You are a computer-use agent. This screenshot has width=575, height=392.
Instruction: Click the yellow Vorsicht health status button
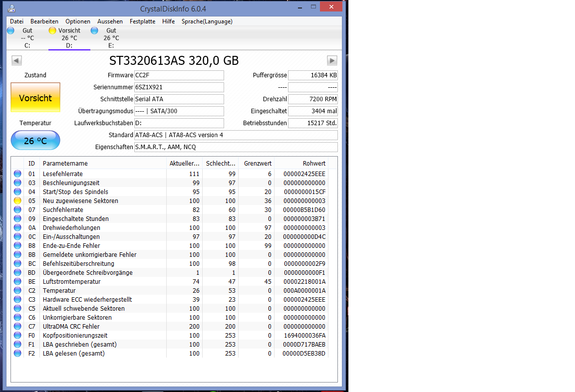35,97
